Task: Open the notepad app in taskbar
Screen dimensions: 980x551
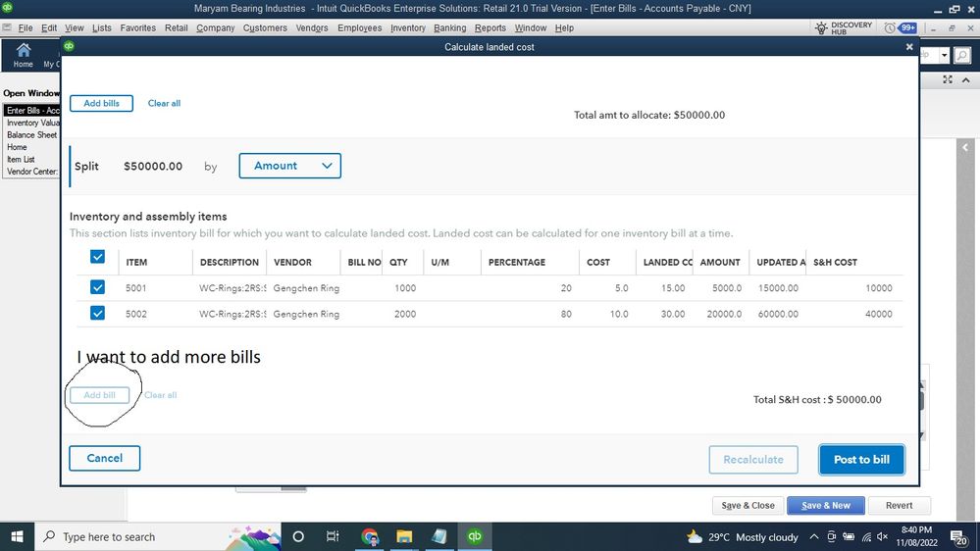Action: click(x=439, y=536)
